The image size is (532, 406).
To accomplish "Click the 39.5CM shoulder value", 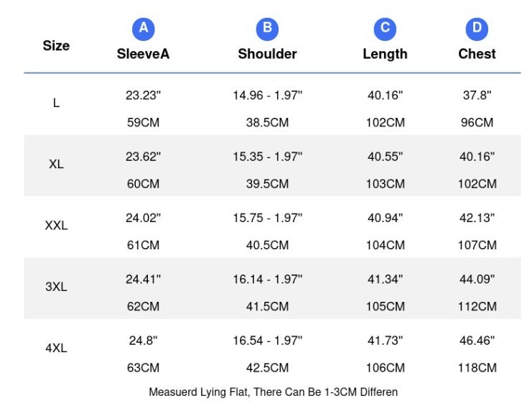I will click(267, 184).
